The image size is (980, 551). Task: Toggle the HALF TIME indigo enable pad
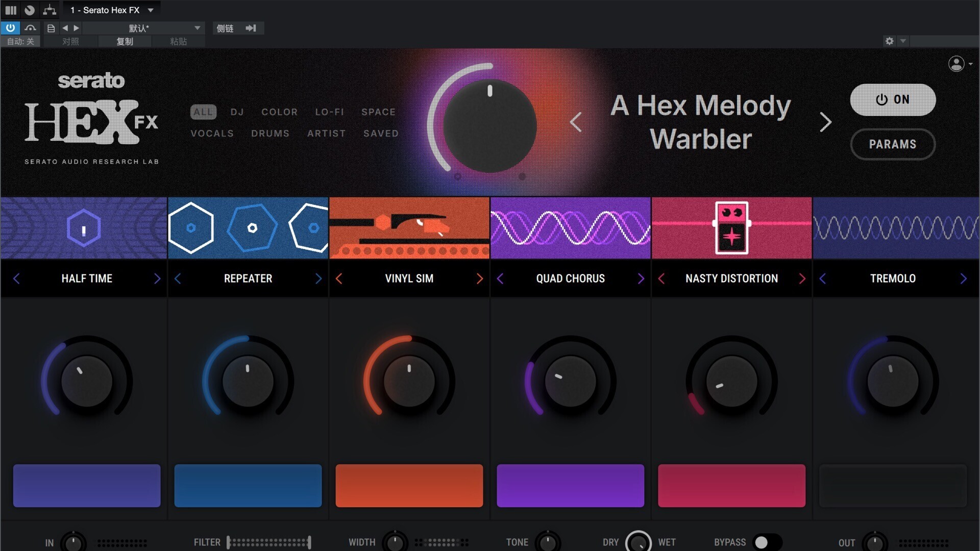[87, 486]
